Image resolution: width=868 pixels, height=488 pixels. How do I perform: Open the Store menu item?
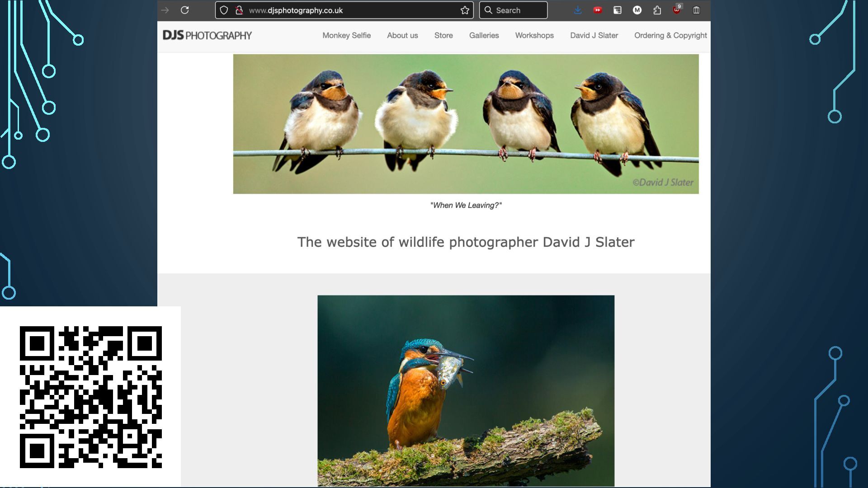tap(443, 35)
